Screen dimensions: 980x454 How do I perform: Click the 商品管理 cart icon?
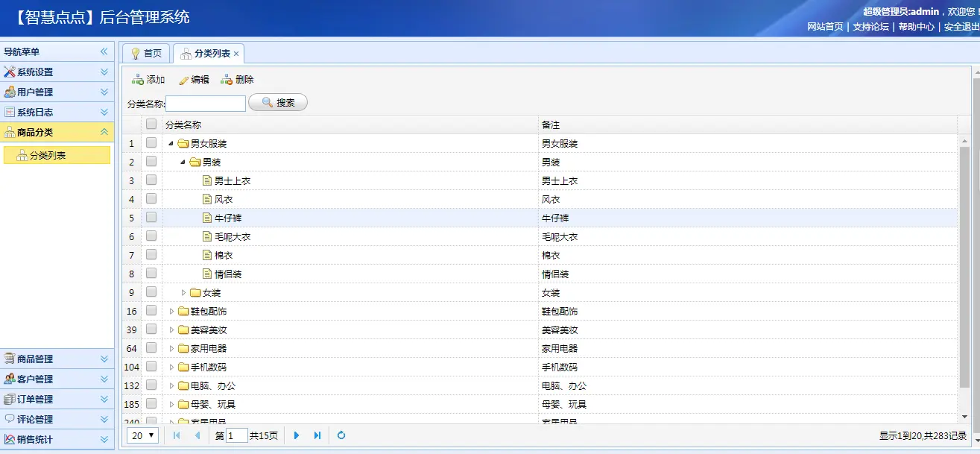point(10,359)
